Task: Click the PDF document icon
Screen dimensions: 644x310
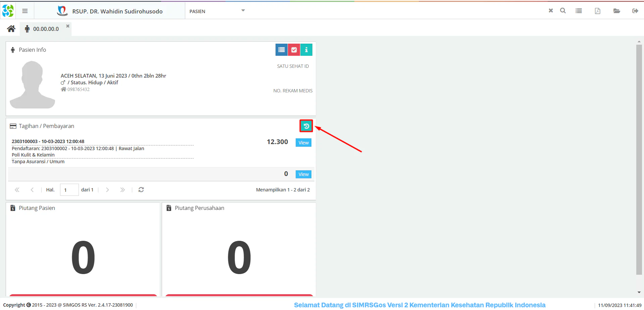Action: 598,11
